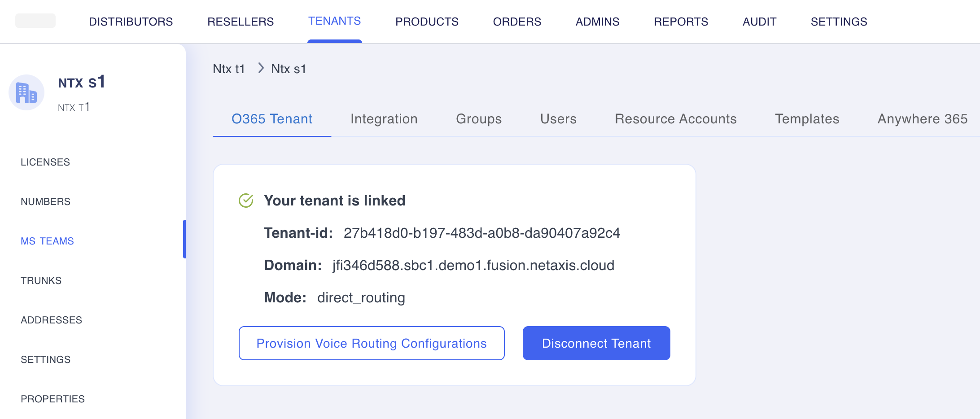
Task: Open the Distributors menu
Action: [x=131, y=22]
